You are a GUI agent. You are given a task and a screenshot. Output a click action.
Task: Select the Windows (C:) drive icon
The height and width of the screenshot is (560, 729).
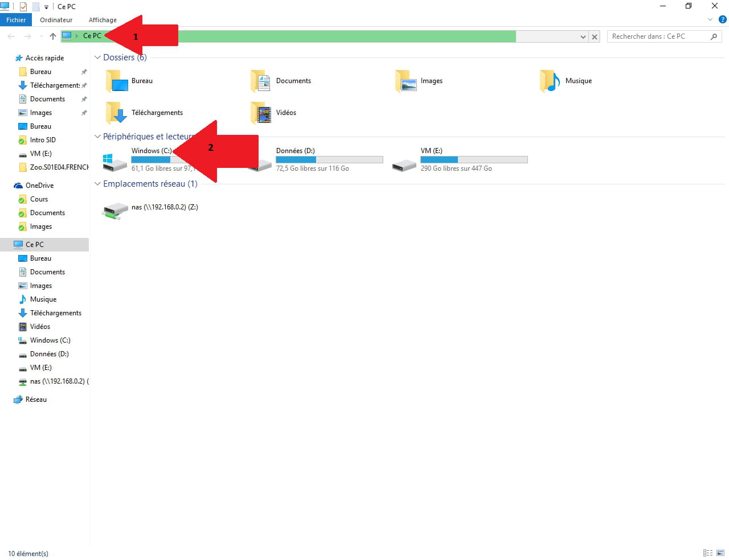tap(115, 162)
